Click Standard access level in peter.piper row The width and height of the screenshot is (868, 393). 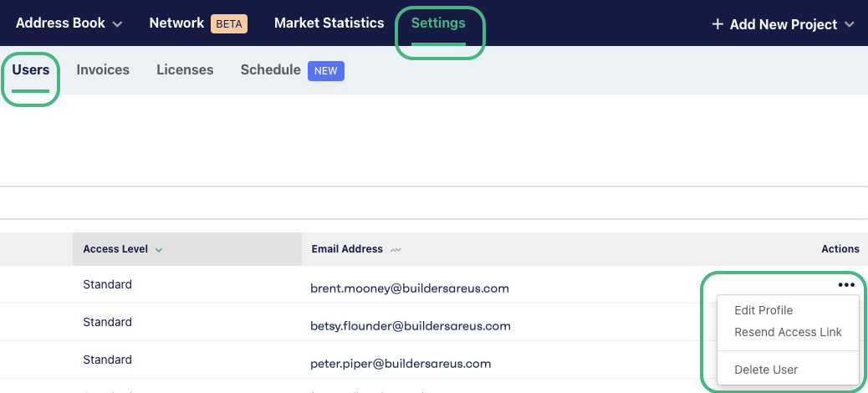pos(107,360)
